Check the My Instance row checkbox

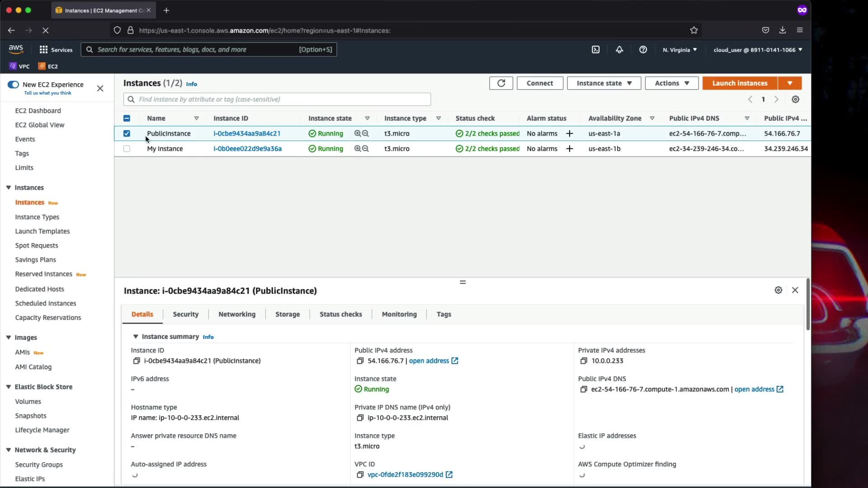(127, 149)
